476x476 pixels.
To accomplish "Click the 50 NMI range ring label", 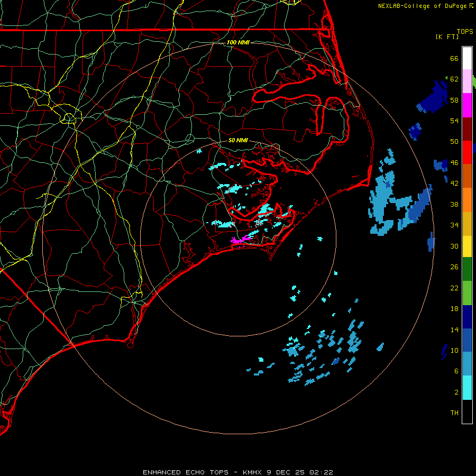I will [x=238, y=140].
